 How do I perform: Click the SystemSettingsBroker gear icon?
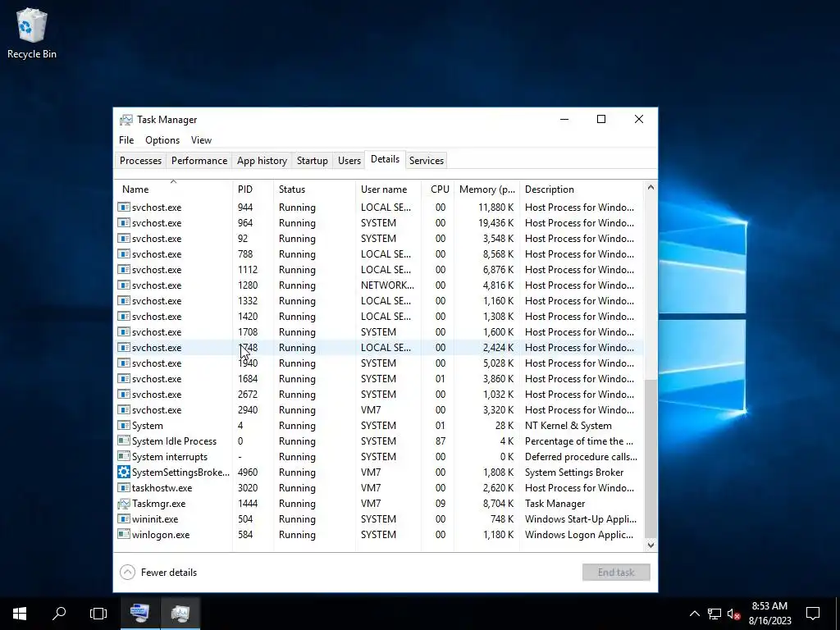pos(124,472)
